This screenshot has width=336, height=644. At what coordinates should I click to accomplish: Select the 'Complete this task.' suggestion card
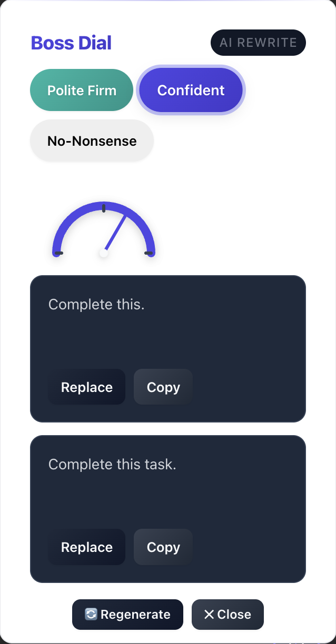[x=168, y=508]
